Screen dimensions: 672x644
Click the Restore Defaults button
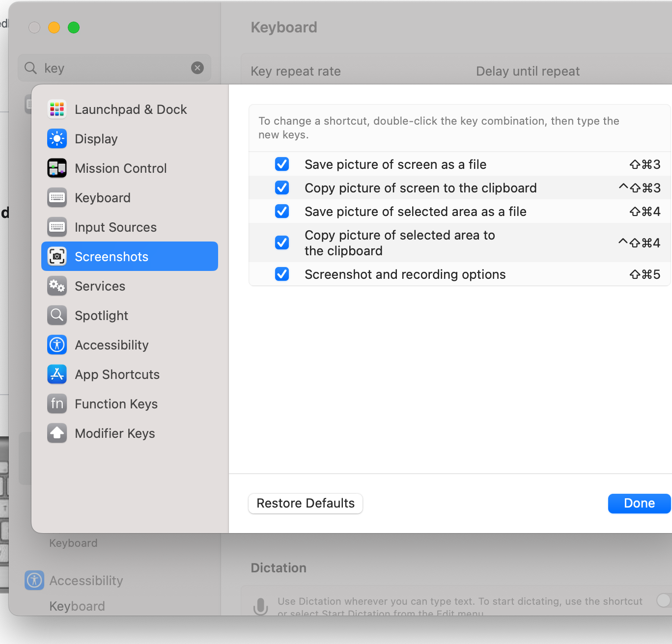[306, 504]
